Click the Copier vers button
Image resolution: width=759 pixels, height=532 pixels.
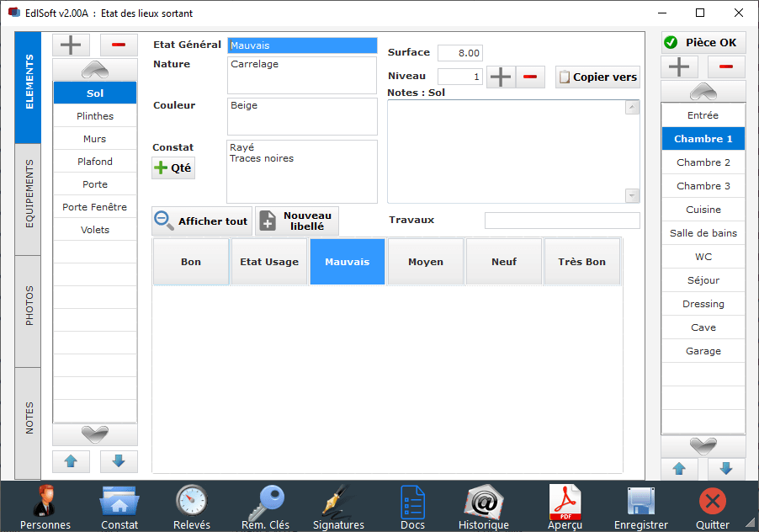(x=597, y=77)
